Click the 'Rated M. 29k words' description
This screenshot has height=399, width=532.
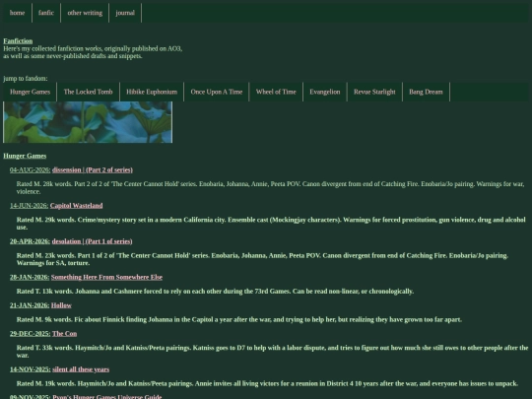point(271,224)
